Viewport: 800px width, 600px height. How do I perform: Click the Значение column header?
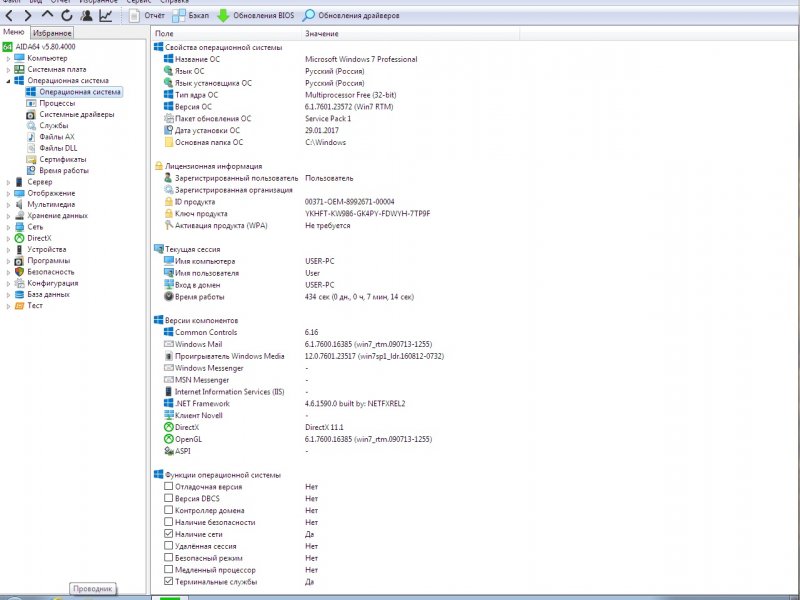tap(410, 34)
